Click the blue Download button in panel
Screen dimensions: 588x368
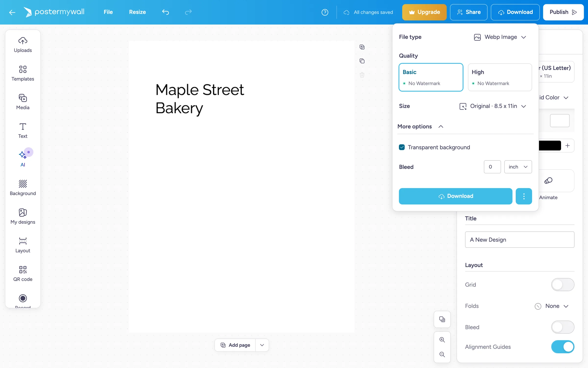click(x=455, y=196)
